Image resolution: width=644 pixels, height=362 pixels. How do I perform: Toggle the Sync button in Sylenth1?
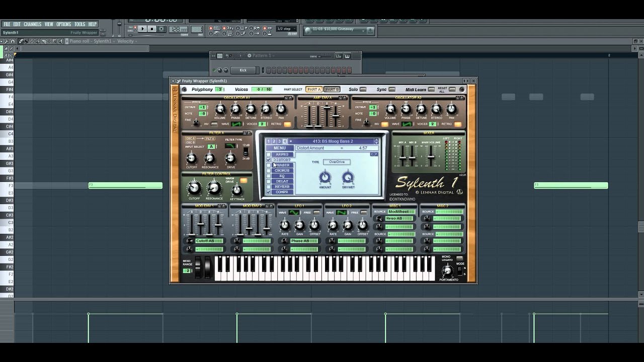coord(392,89)
